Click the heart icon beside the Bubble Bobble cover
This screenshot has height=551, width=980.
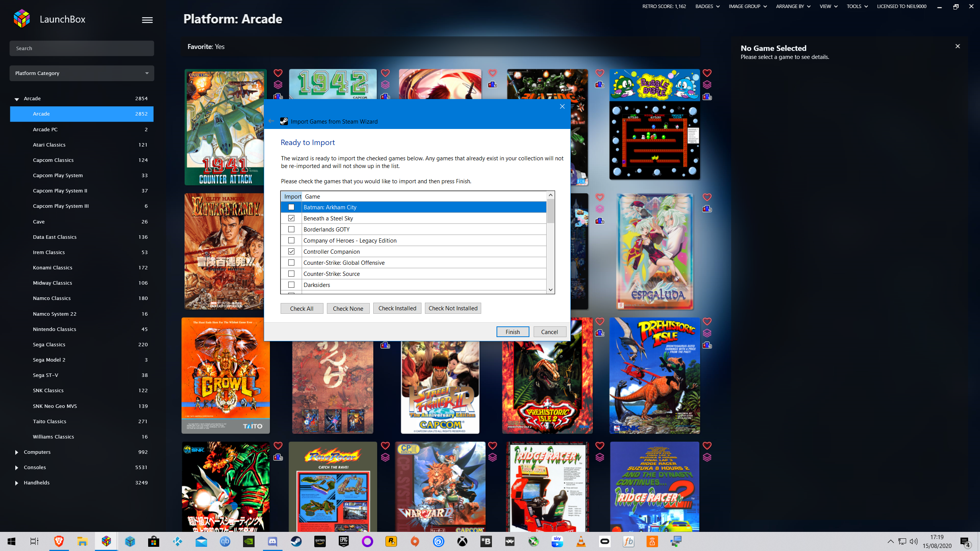pos(707,73)
